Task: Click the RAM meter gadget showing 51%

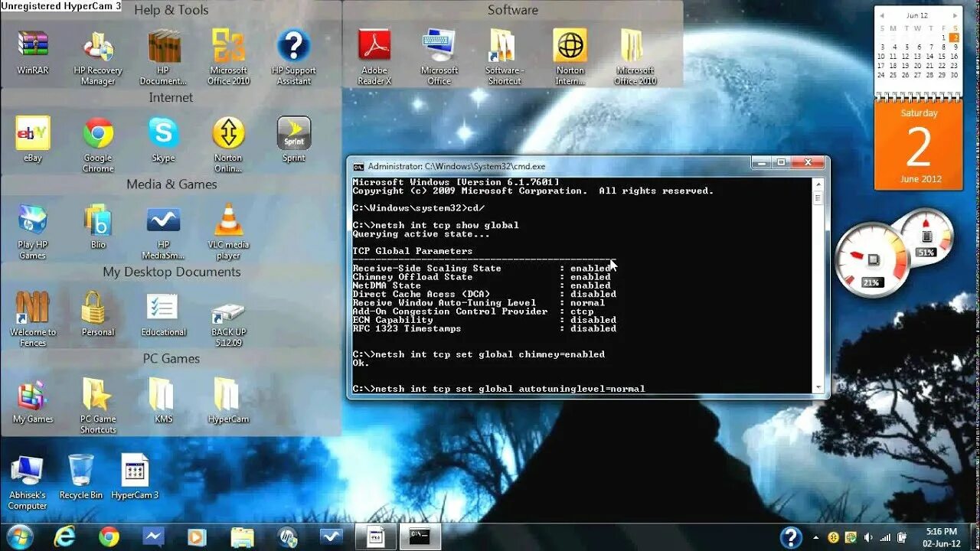Action: [x=926, y=236]
